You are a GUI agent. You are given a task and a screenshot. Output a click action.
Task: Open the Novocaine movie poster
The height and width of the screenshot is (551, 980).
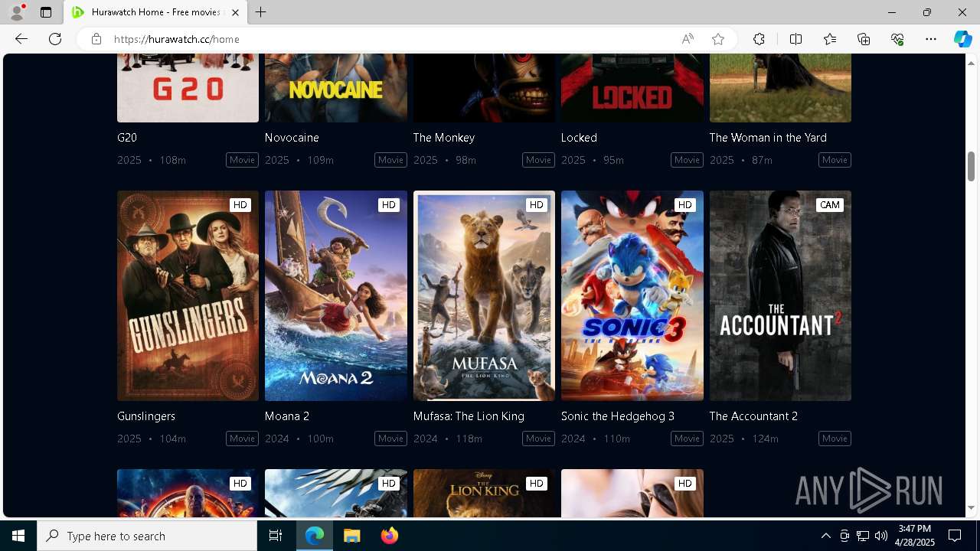point(336,88)
